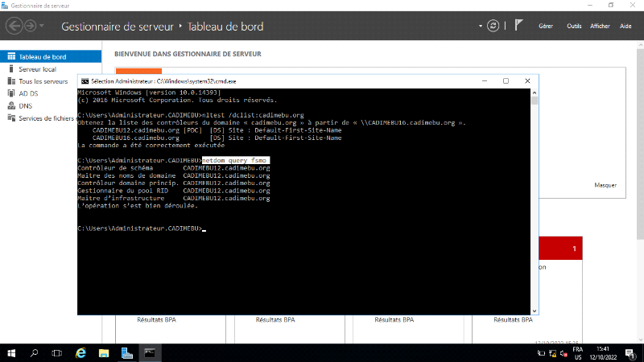Minimize the cmd.exe window

485,81
